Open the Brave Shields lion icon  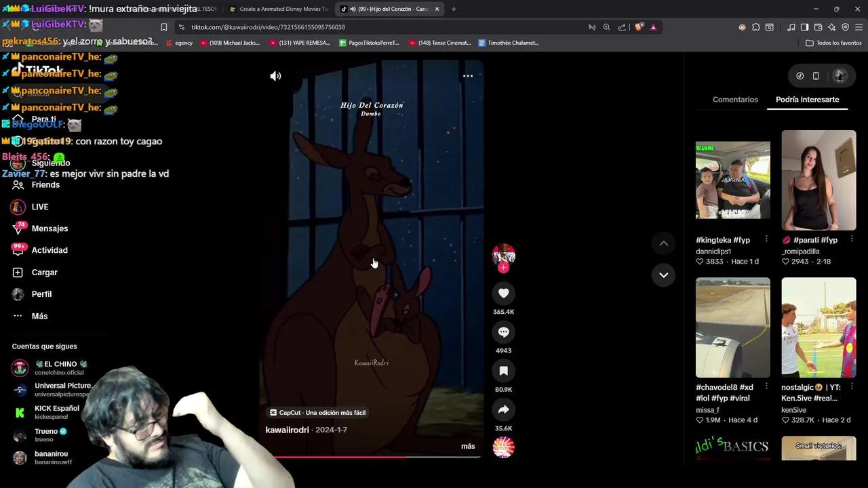639,27
